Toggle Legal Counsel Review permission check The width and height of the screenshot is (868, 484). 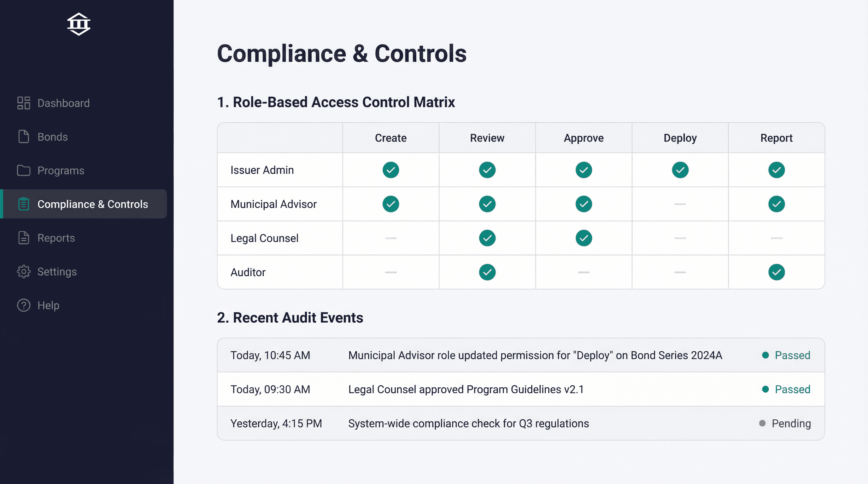point(487,238)
